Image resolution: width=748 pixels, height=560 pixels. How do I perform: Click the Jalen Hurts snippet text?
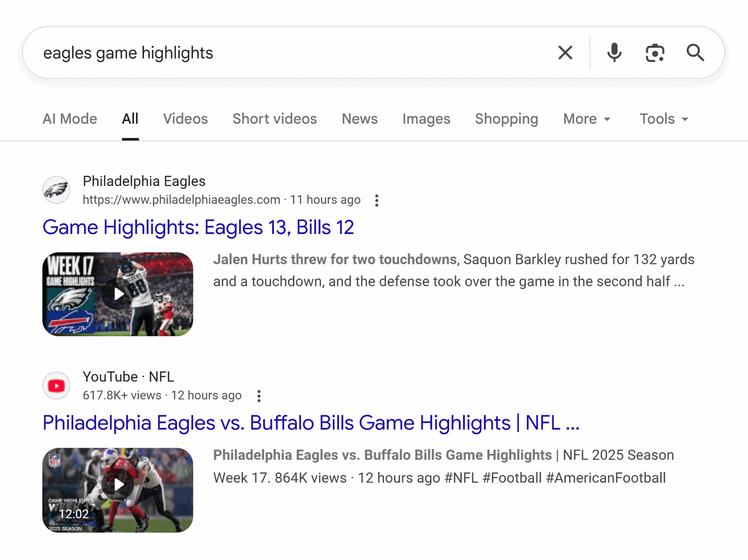point(454,271)
